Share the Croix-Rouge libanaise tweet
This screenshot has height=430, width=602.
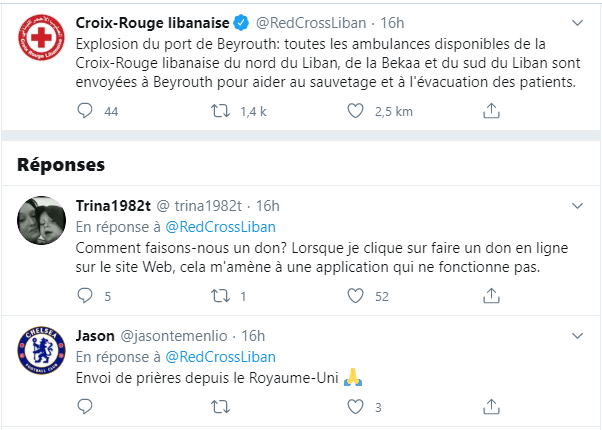click(x=489, y=112)
